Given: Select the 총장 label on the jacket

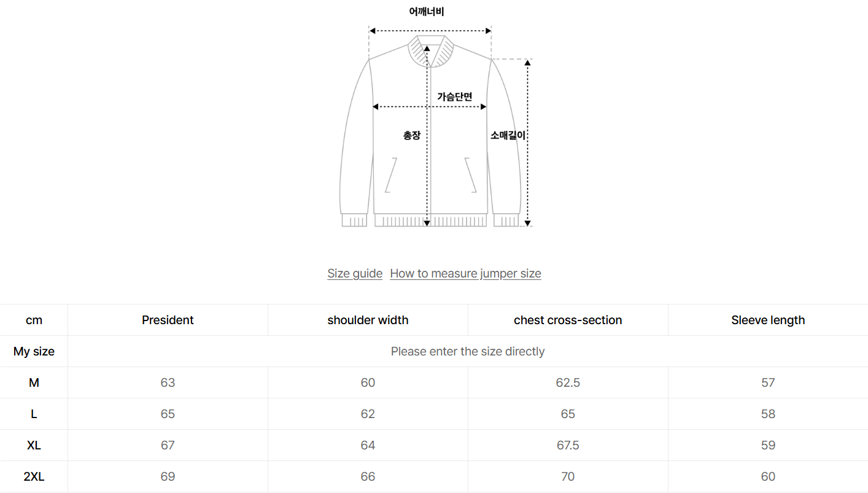Looking at the screenshot, I should click(412, 136).
